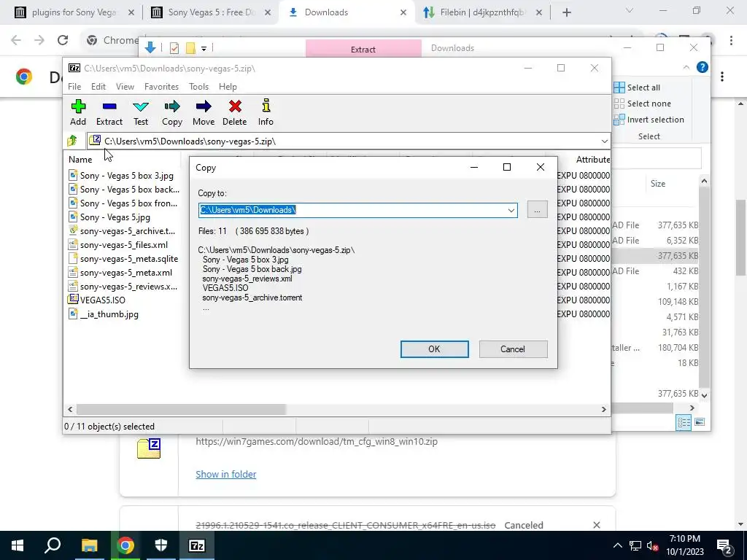Open Explorer help via the question mark icon
747x560 pixels.
(x=703, y=67)
